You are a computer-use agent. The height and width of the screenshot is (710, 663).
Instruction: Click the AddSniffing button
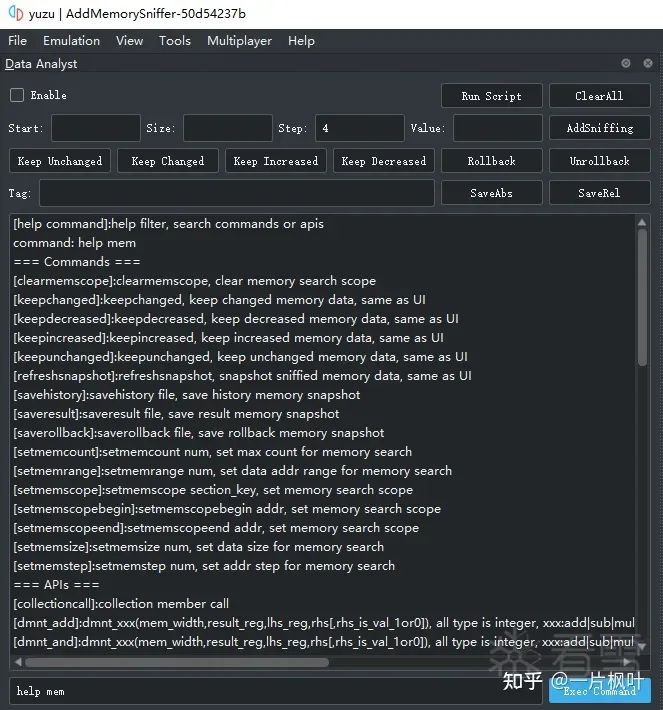[x=600, y=128]
